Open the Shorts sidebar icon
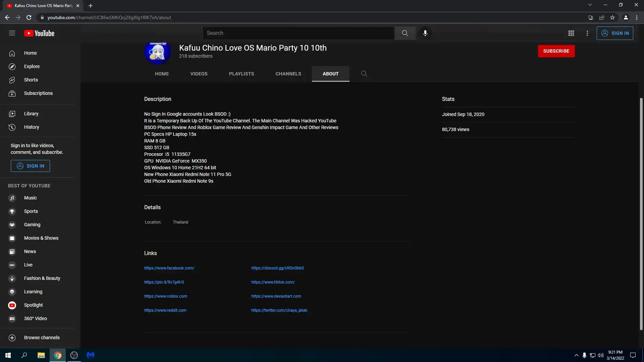This screenshot has width=644, height=362. (12, 80)
